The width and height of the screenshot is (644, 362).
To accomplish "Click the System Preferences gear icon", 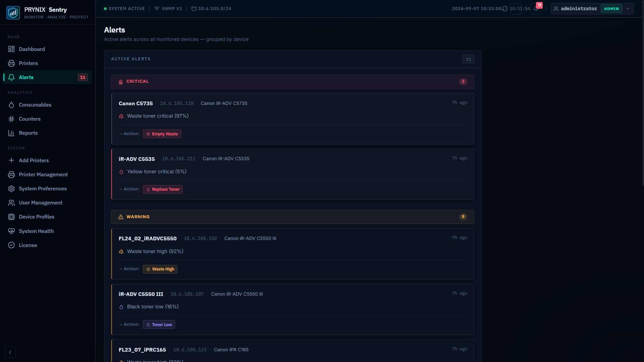I will (11, 188).
